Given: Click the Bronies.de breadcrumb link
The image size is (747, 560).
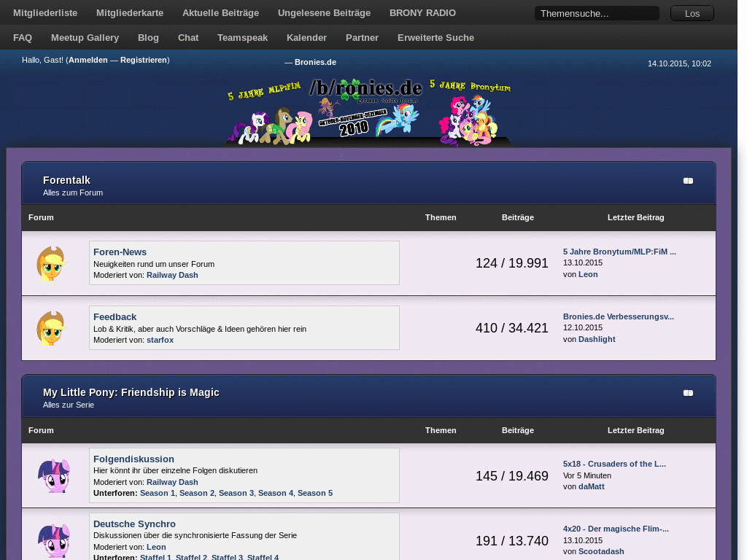Looking at the screenshot, I should click(x=315, y=63).
